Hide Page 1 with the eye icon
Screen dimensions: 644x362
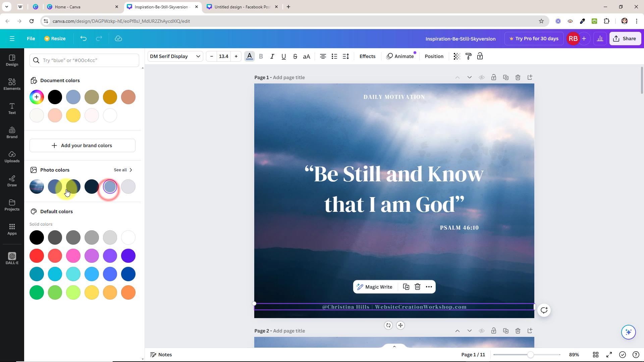tap(482, 77)
